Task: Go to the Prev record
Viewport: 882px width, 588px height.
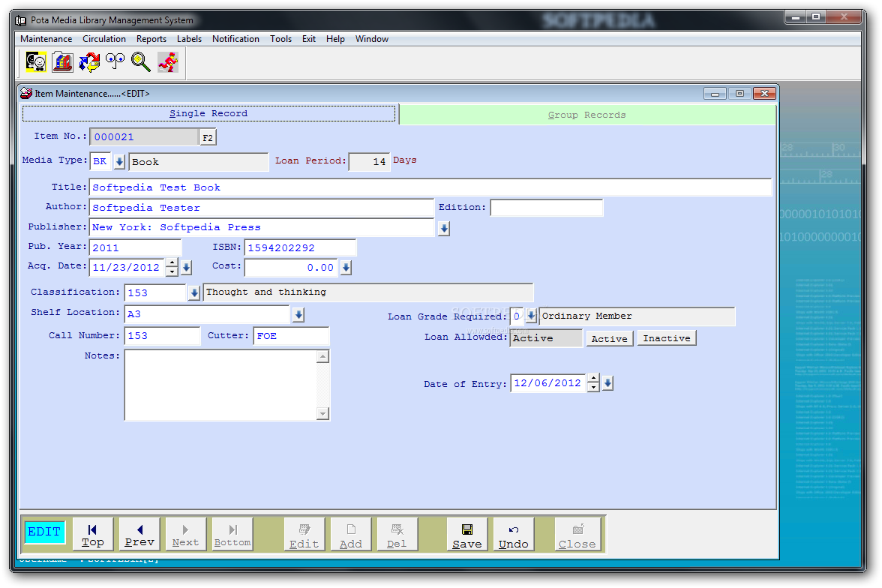Action: click(x=139, y=534)
